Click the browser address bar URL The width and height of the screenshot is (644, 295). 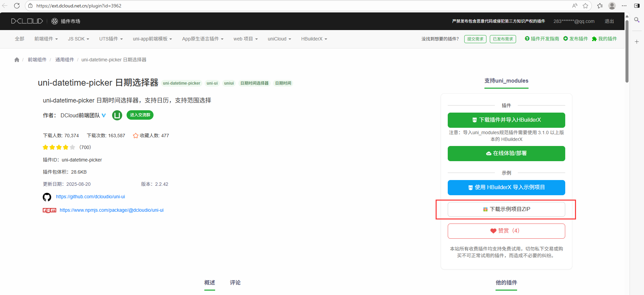pyautogui.click(x=79, y=6)
